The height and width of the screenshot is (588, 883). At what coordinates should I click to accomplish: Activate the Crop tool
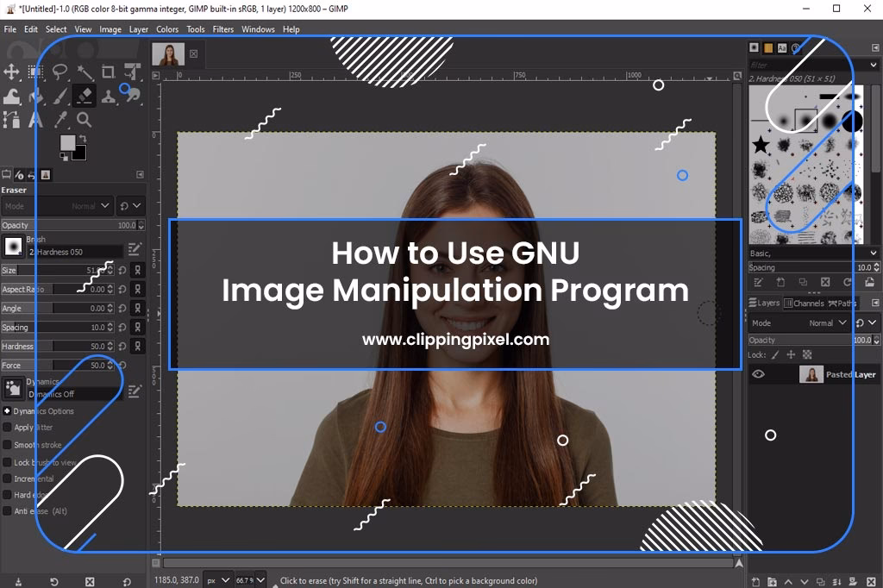(x=109, y=72)
